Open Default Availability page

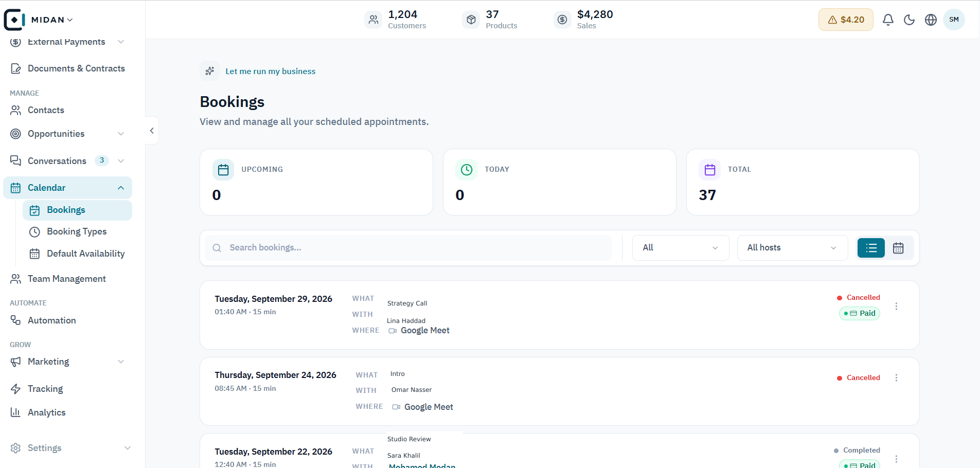pyautogui.click(x=77, y=254)
